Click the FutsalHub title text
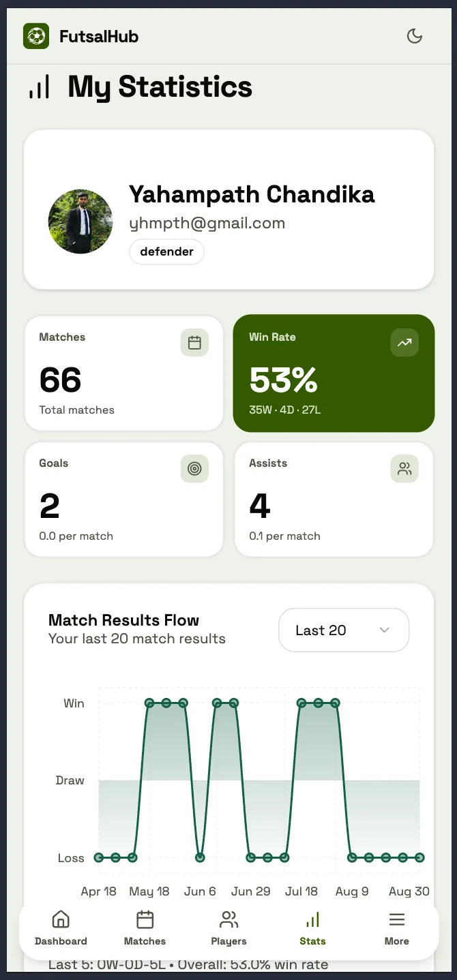Screen dimensions: 457x980 point(99,36)
